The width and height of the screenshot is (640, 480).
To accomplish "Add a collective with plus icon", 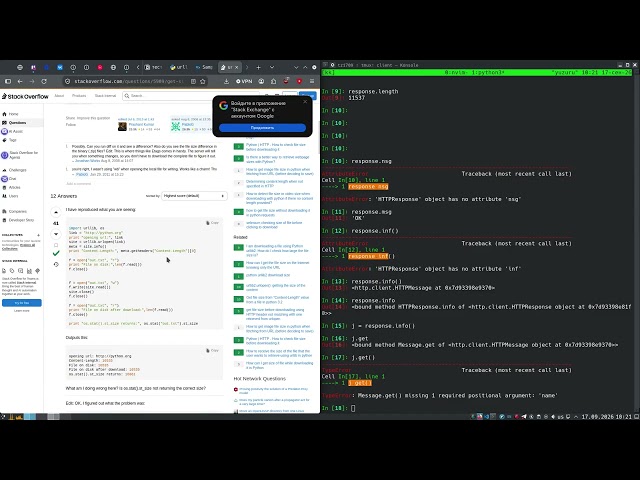I will (x=38, y=235).
